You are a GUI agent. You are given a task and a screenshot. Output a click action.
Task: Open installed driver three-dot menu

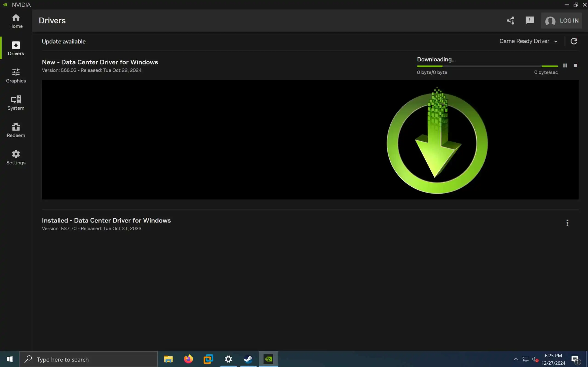[x=567, y=223]
